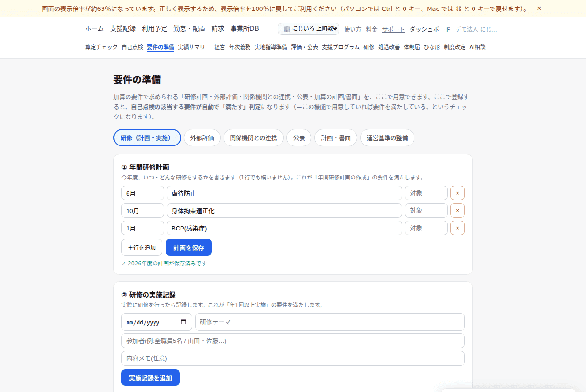Screen dimensions: 586x392
Task: Edit the BCP(感染症) topic field
Action: 284,228
